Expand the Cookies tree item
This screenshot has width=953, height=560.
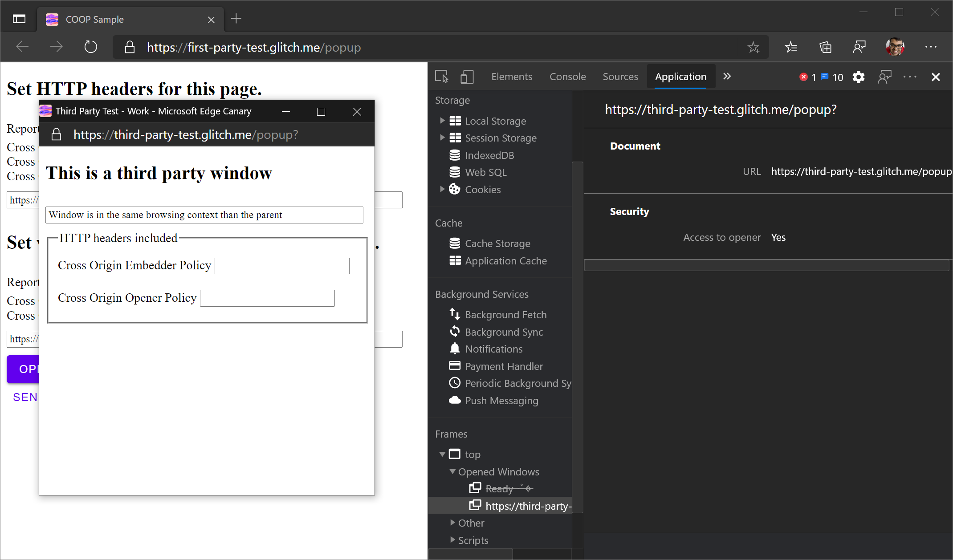(442, 189)
